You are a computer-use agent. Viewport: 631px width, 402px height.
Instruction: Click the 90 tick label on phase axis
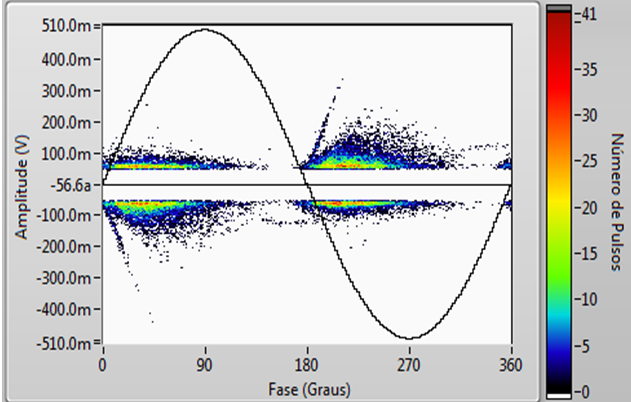205,365
